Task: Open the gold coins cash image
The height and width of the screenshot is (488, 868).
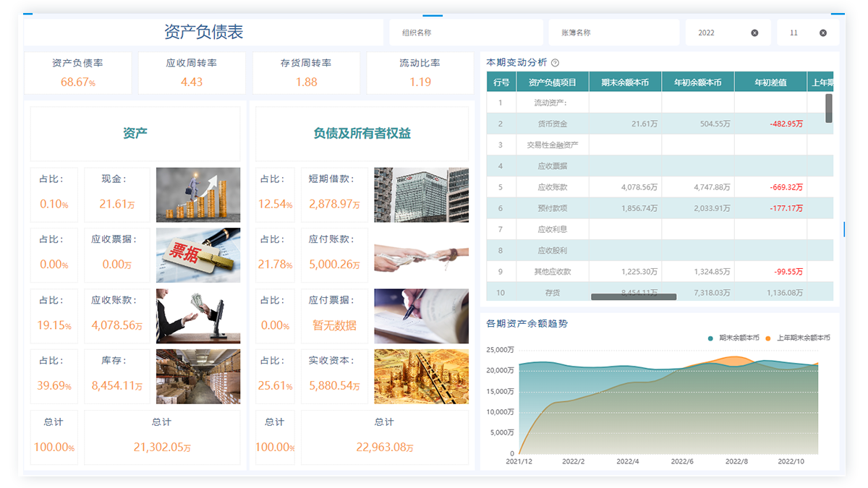Action: (198, 194)
